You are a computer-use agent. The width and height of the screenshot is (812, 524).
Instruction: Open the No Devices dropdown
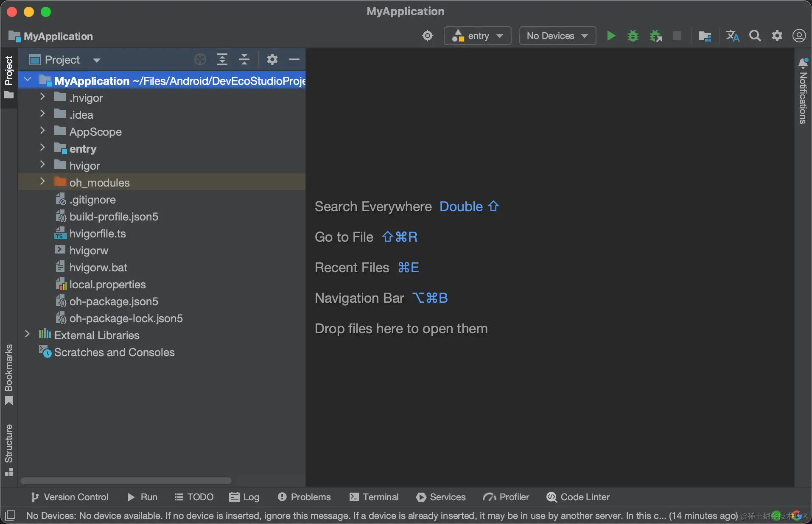coord(557,36)
